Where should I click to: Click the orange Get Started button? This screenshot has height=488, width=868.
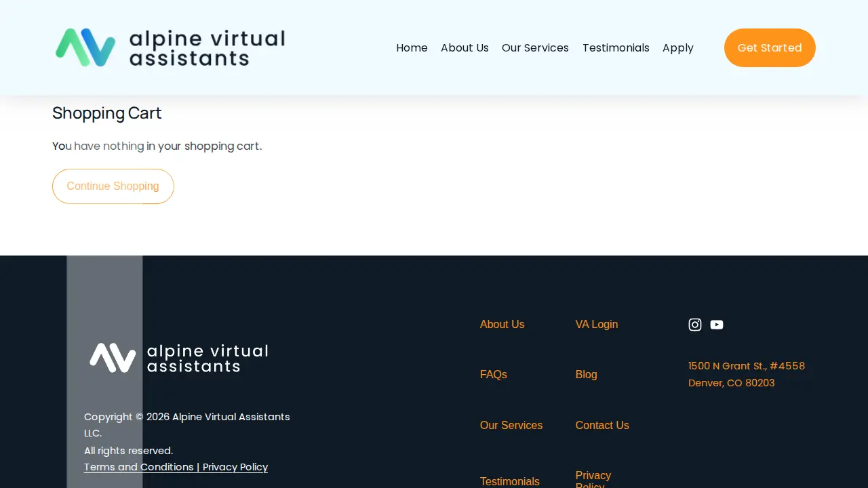(x=770, y=47)
